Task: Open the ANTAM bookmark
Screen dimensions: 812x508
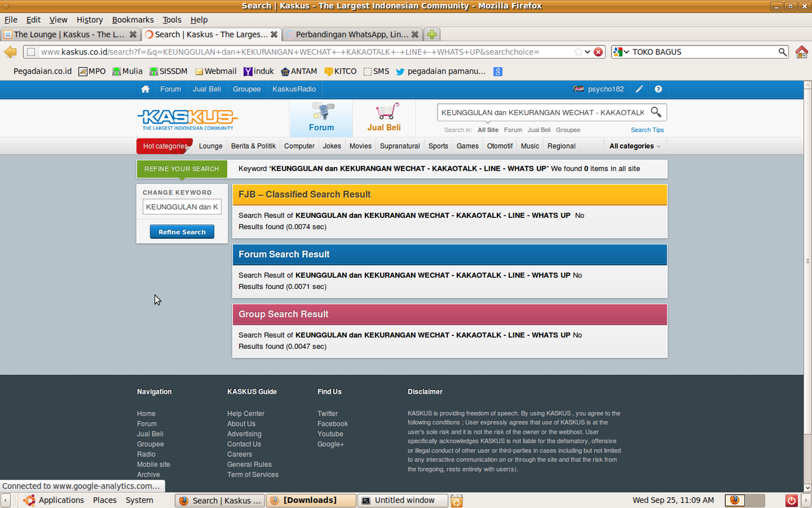Action: [299, 71]
